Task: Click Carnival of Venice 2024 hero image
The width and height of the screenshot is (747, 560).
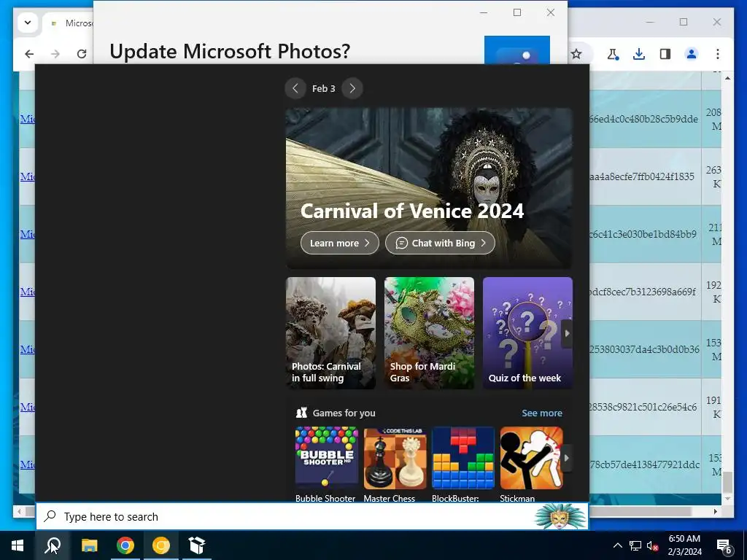Action: (429, 188)
